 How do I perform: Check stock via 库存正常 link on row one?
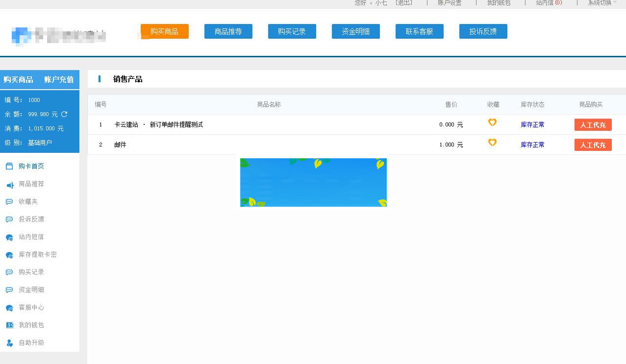tap(532, 124)
